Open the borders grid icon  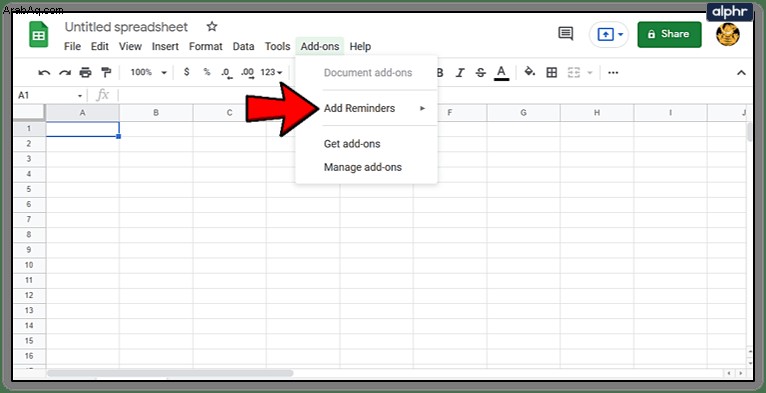point(552,73)
